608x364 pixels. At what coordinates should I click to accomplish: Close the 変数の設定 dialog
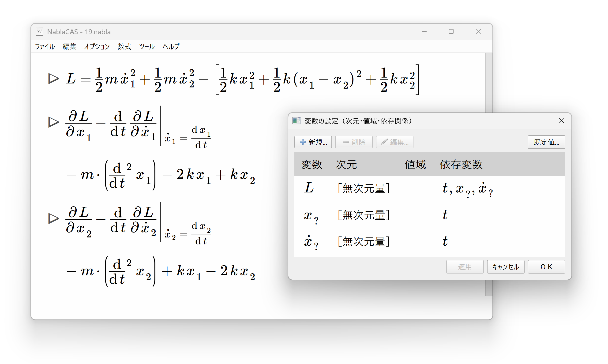[x=561, y=121]
